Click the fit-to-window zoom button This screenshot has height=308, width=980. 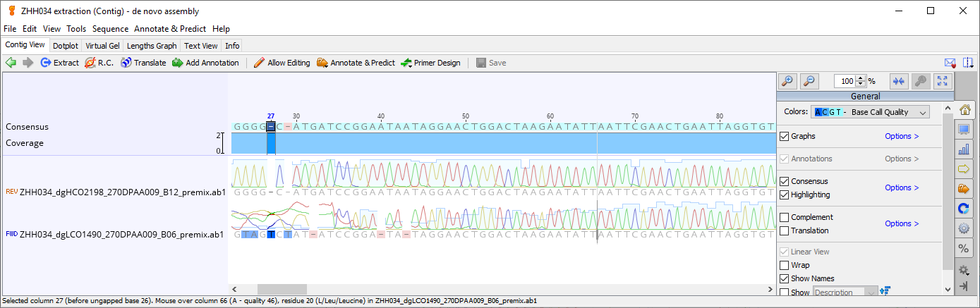943,81
